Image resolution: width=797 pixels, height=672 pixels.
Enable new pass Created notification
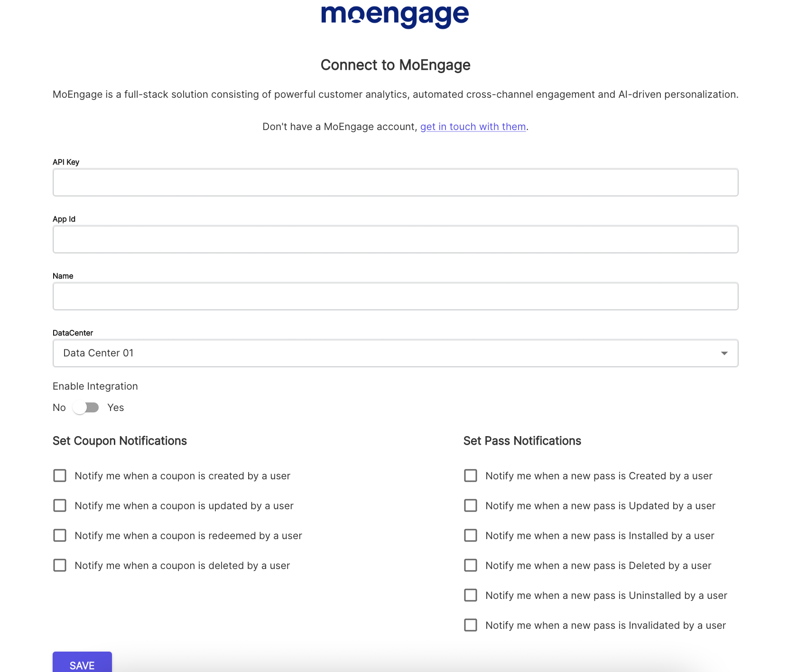[471, 476]
